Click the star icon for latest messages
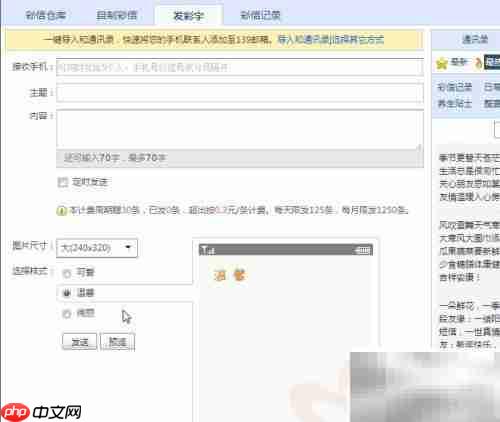This screenshot has height=422, width=500. 442,63
